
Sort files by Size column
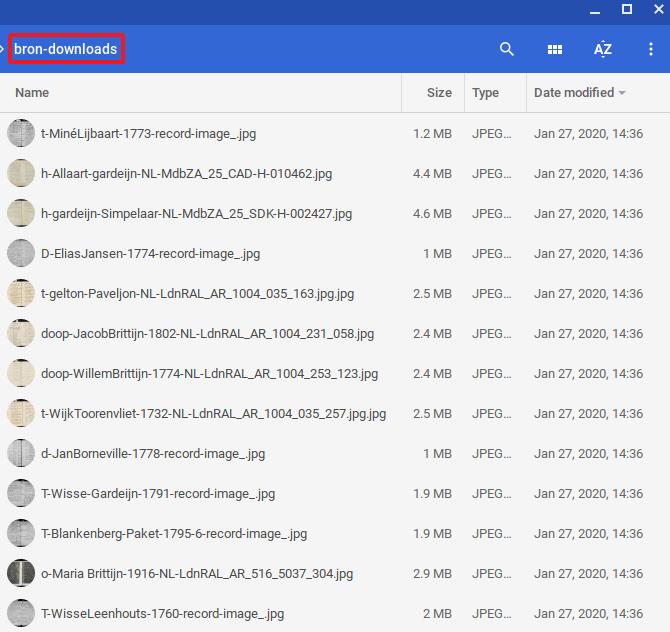point(439,93)
